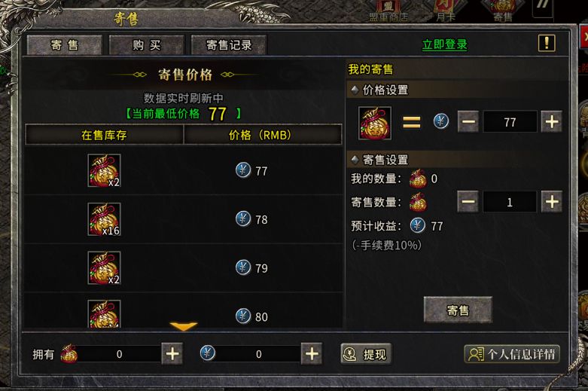The image size is (588, 391).
Task: Decrease the price with the minus button
Action: point(468,121)
